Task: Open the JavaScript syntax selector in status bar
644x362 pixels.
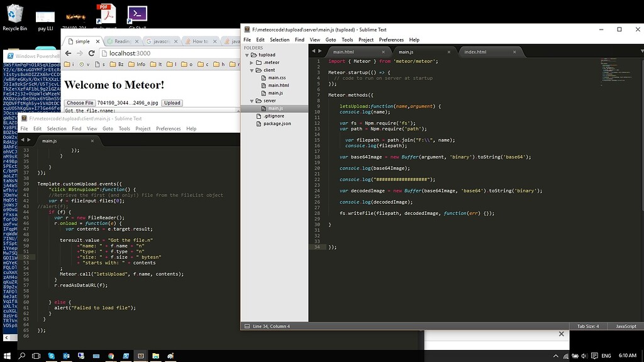Action: click(625, 326)
